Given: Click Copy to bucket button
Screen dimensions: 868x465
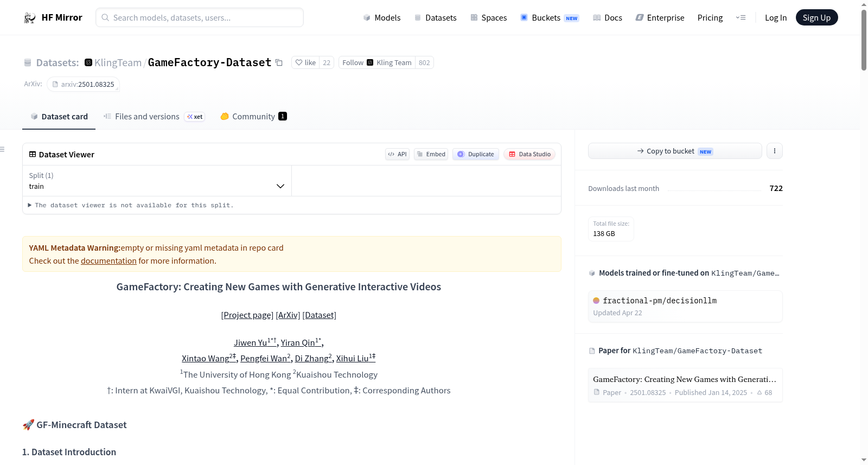Looking at the screenshot, I should click(675, 151).
